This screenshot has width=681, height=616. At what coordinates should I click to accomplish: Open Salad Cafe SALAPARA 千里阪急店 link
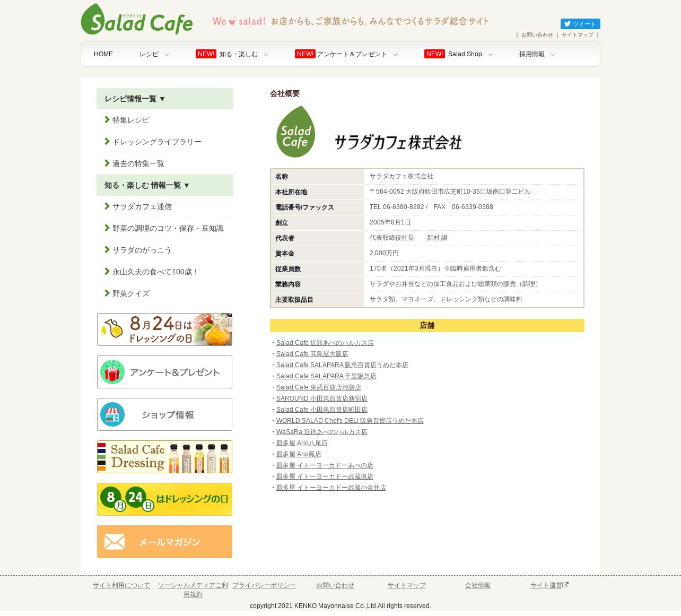(x=326, y=376)
